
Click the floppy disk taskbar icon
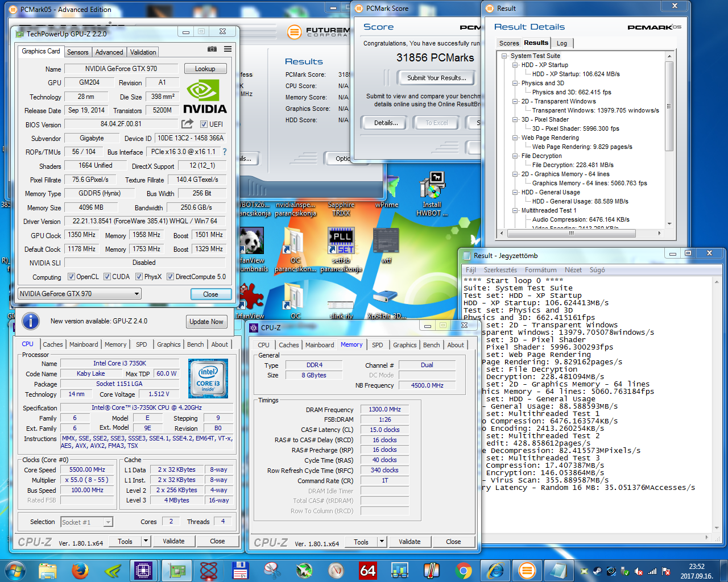click(x=240, y=570)
